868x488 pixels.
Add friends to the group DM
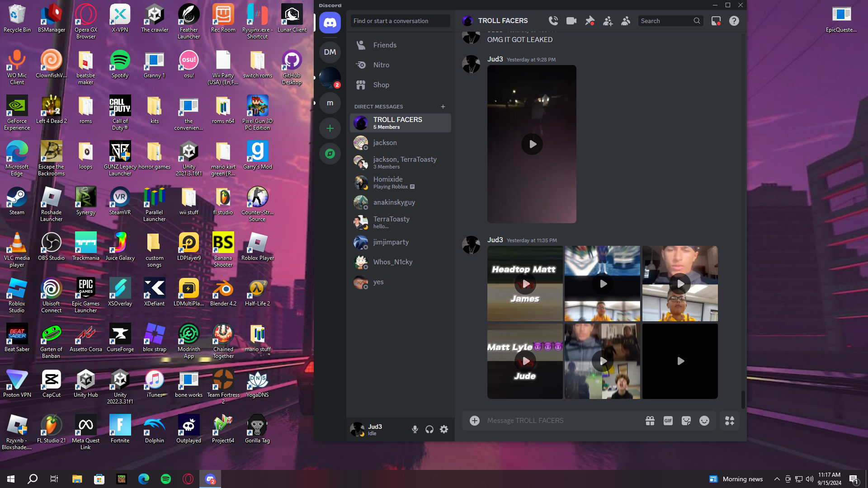(x=608, y=21)
